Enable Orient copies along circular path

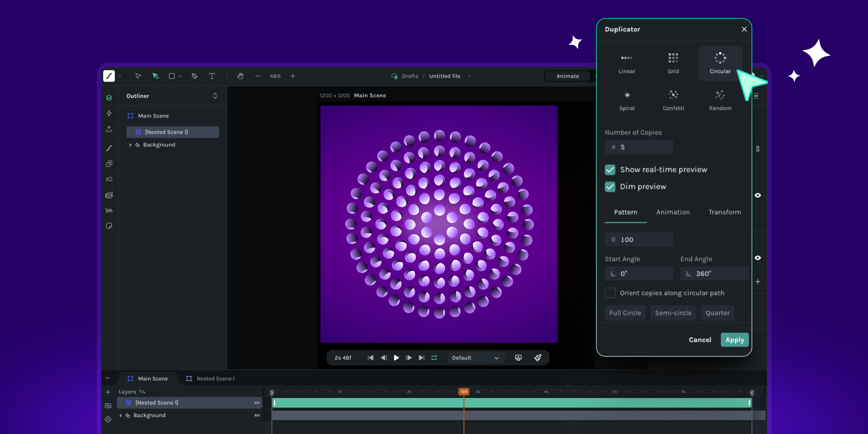610,293
